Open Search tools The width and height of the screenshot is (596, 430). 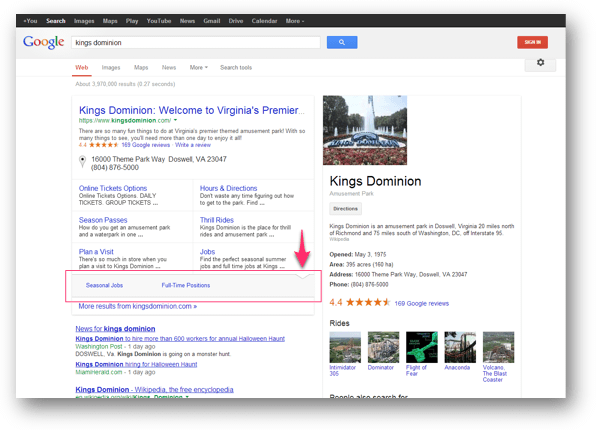pyautogui.click(x=236, y=67)
